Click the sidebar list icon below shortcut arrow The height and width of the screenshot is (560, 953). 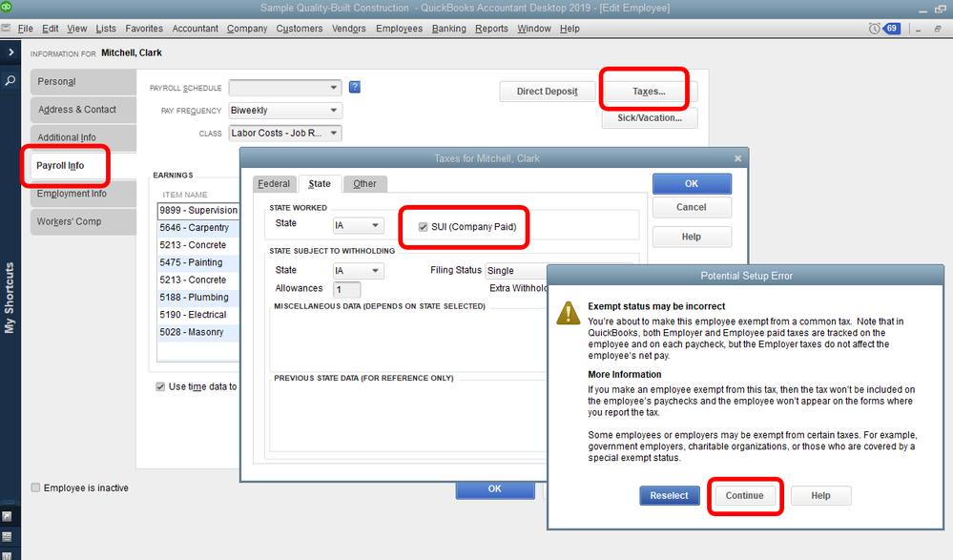click(7, 537)
